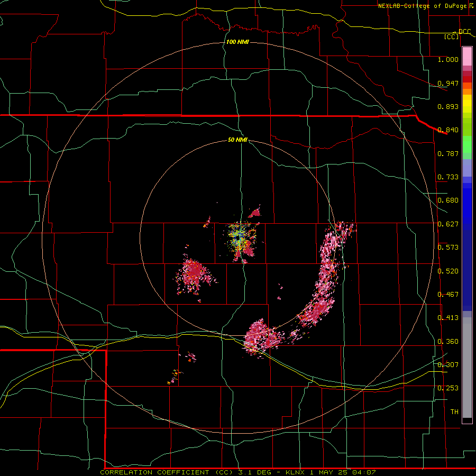Click the 50 NMI range ring label
This screenshot has height=476, width=476.
tap(237, 140)
